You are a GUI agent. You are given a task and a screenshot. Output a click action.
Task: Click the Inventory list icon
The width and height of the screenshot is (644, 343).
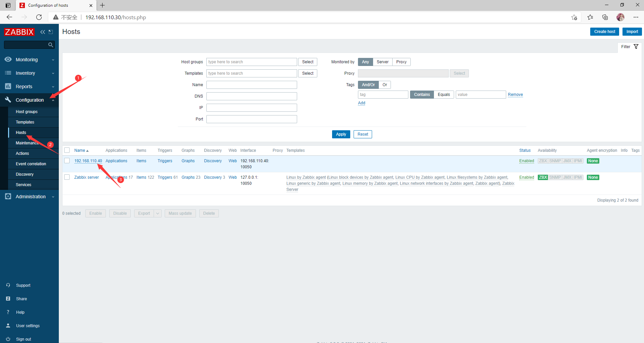[x=8, y=73]
